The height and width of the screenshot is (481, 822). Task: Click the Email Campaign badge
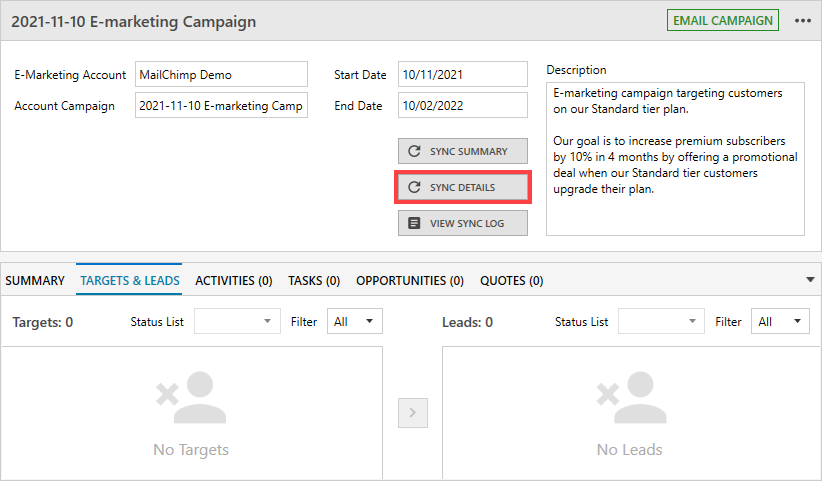(x=725, y=21)
